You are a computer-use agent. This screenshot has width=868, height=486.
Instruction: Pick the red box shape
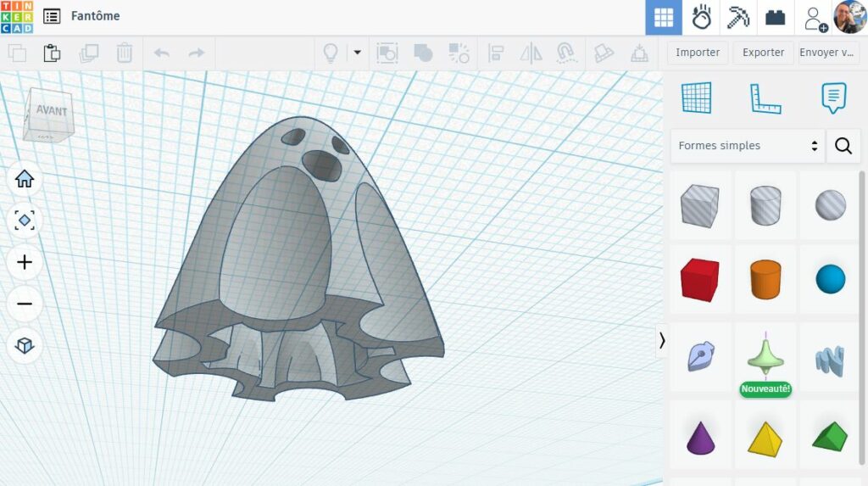[699, 280]
